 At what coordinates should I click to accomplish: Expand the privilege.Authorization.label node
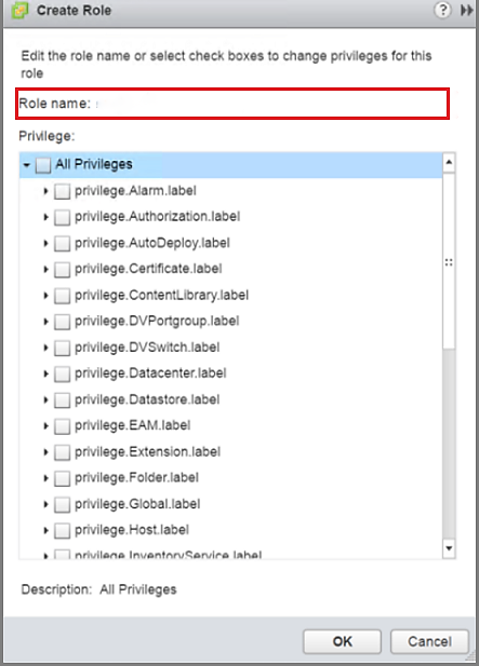pos(46,217)
